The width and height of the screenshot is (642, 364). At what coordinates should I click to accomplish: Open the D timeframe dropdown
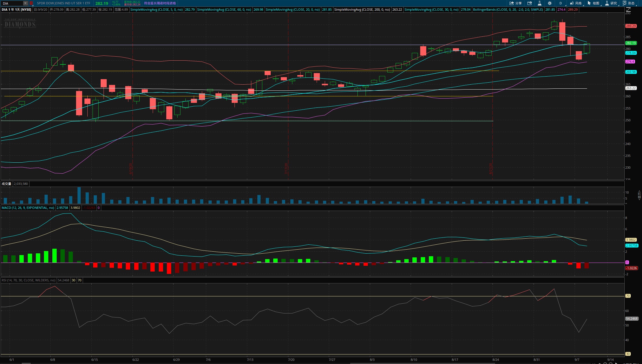tap(561, 3)
